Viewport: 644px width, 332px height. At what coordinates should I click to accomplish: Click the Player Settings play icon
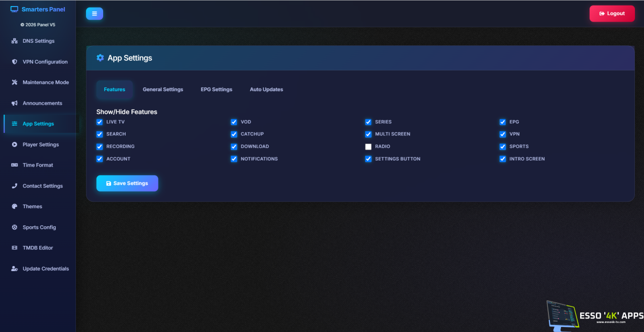[x=15, y=144]
